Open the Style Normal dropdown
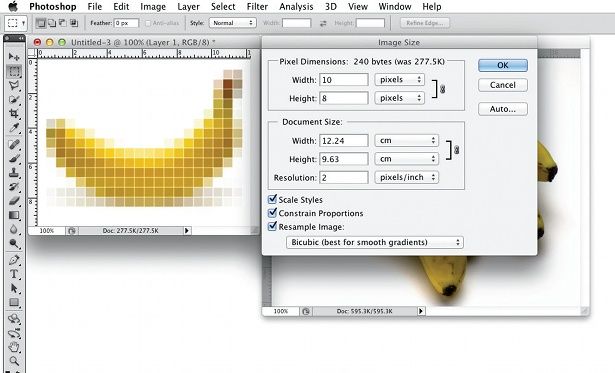Screen dimensions: 615x373 (233, 23)
